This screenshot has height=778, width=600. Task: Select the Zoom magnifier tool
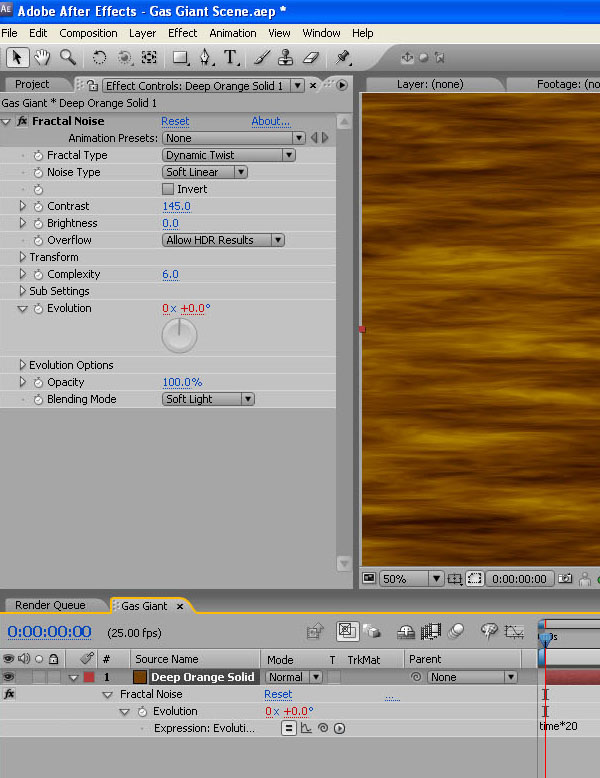(67, 58)
